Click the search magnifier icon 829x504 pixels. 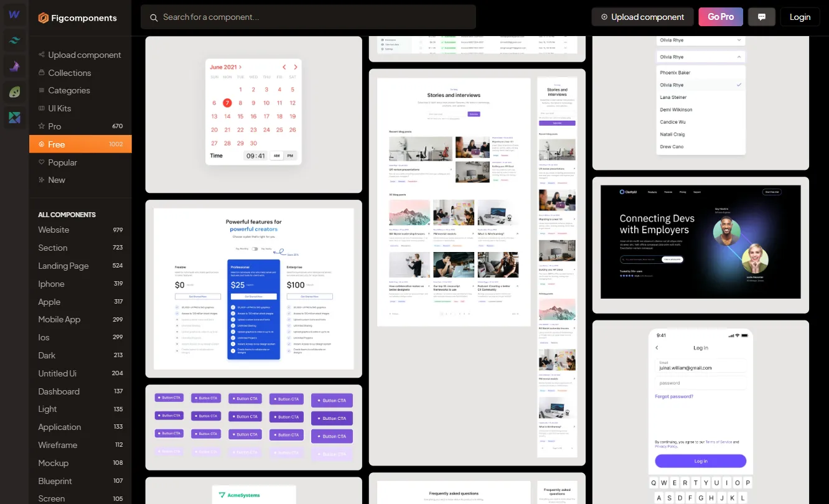154,17
